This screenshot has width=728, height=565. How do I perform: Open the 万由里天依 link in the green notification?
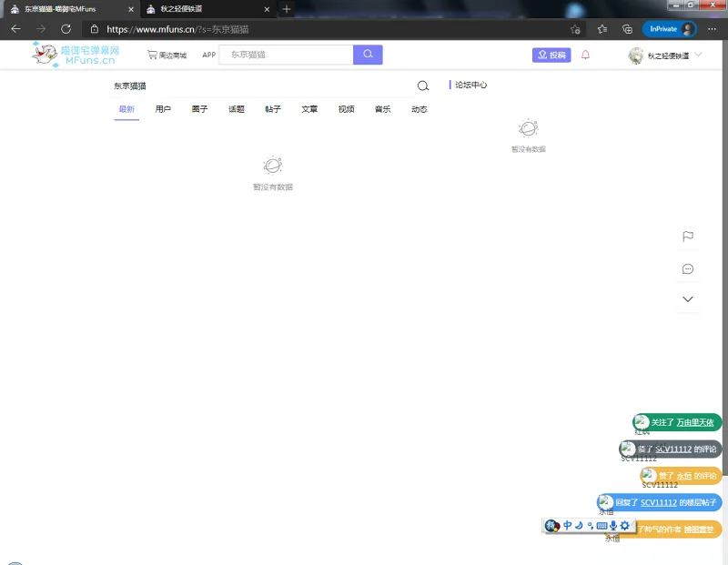pos(695,422)
